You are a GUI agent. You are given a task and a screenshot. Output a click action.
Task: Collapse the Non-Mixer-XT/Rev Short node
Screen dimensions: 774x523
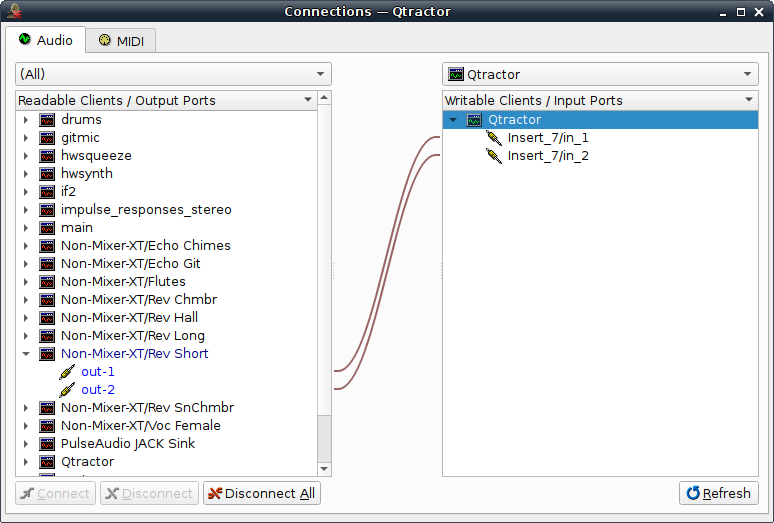(26, 354)
